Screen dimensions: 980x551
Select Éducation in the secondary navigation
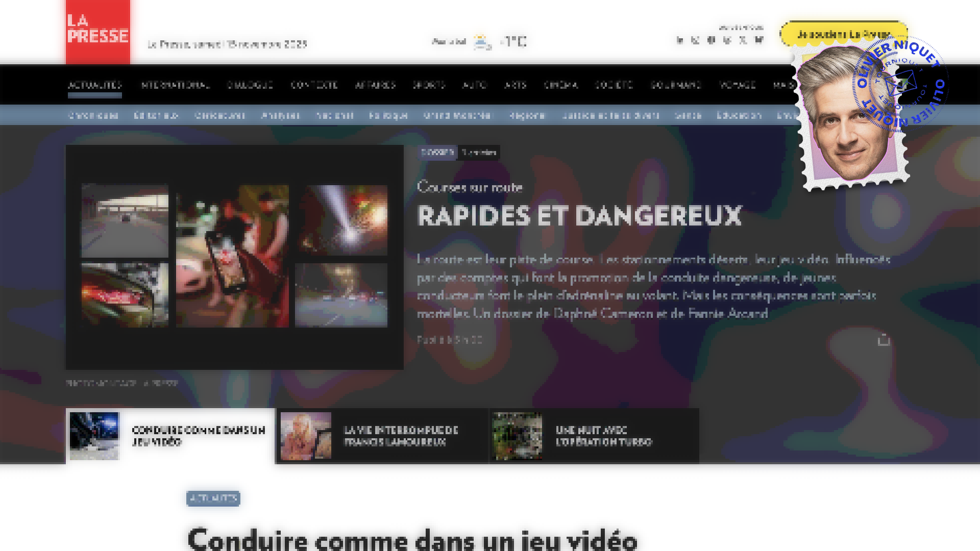[x=741, y=115]
